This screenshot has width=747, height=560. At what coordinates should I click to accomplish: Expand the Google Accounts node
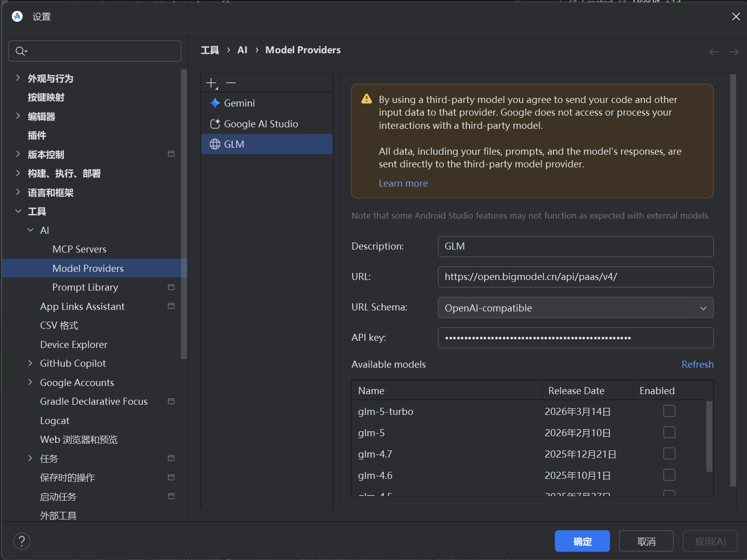[x=30, y=382]
